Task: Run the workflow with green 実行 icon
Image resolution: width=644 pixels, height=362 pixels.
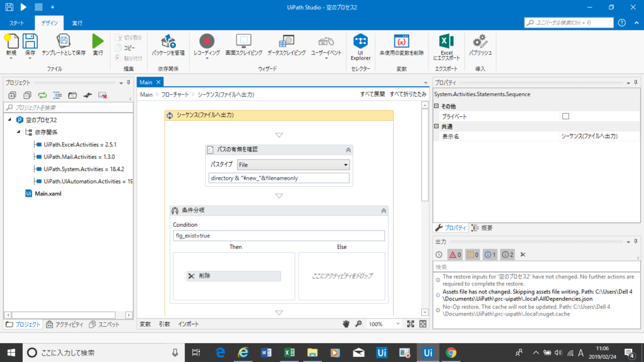Action: (97, 45)
